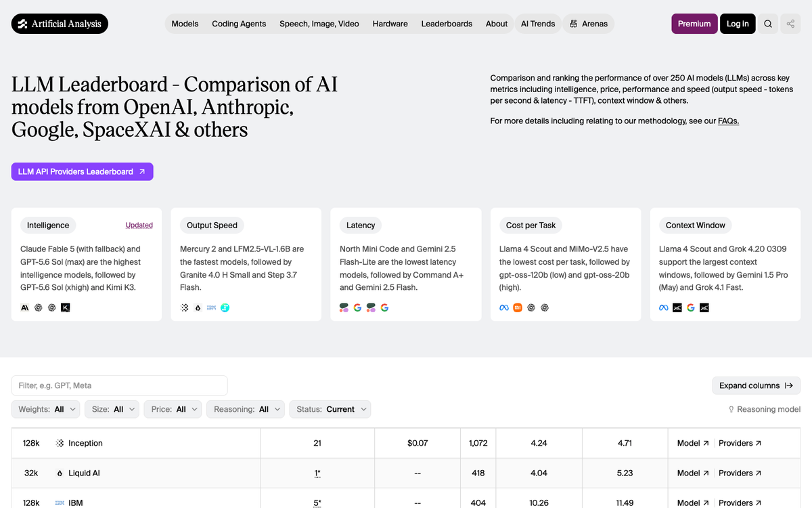Open the Reasoning: All dropdown
Viewport: 812px width, 508px height.
click(x=246, y=409)
